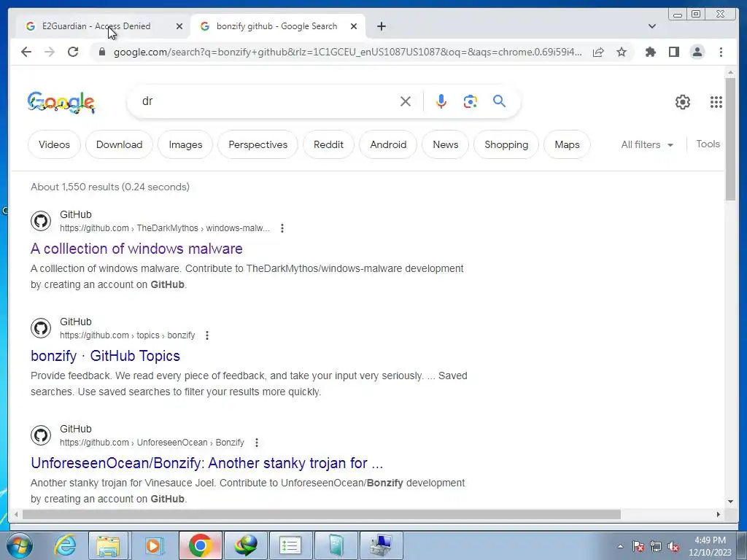Open 'bonzify · GitHub Topics' result
The image size is (747, 560).
tap(105, 356)
